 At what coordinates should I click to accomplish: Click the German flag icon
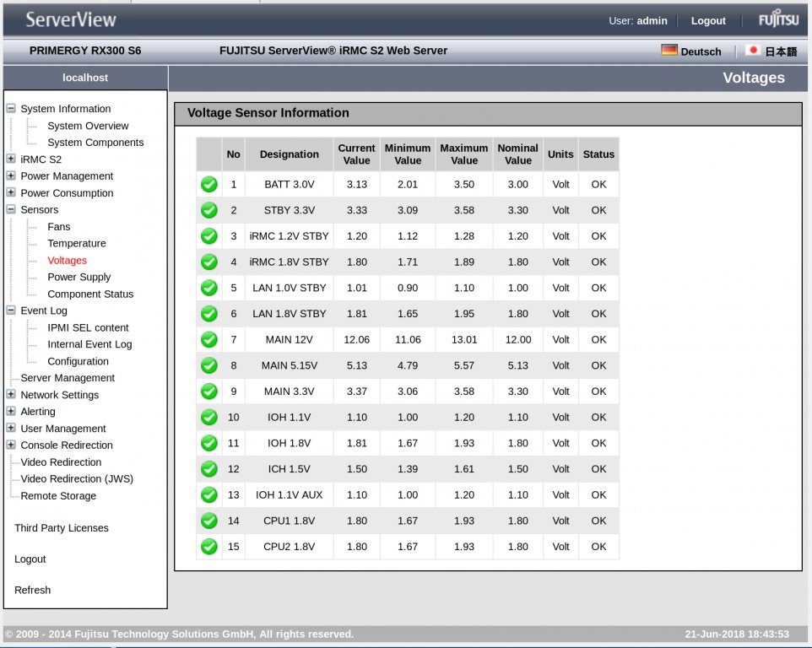[669, 51]
